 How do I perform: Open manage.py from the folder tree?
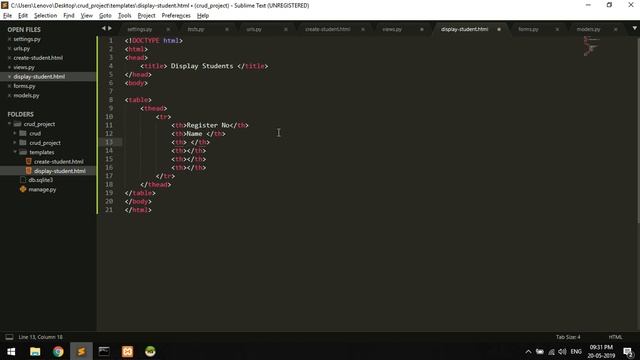click(42, 189)
